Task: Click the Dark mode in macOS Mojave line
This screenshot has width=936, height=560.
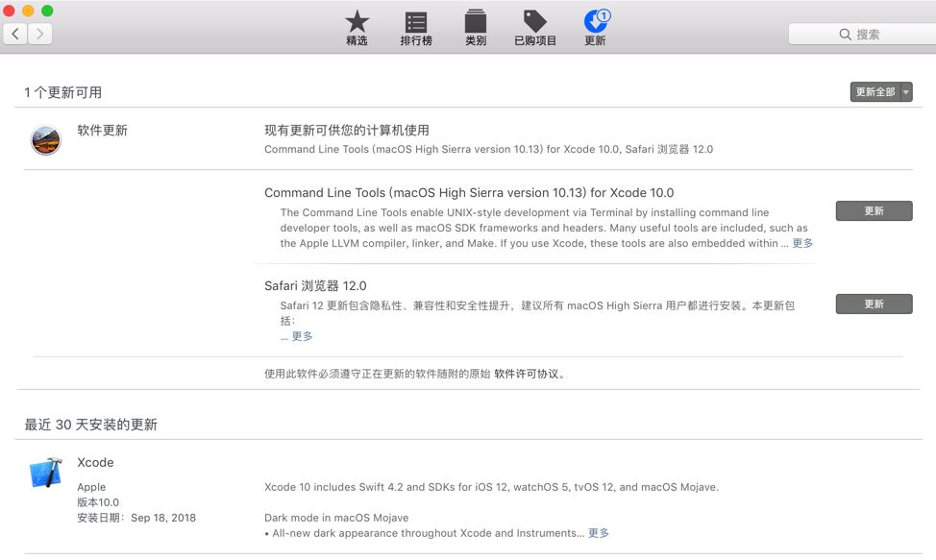Action: pyautogui.click(x=336, y=518)
